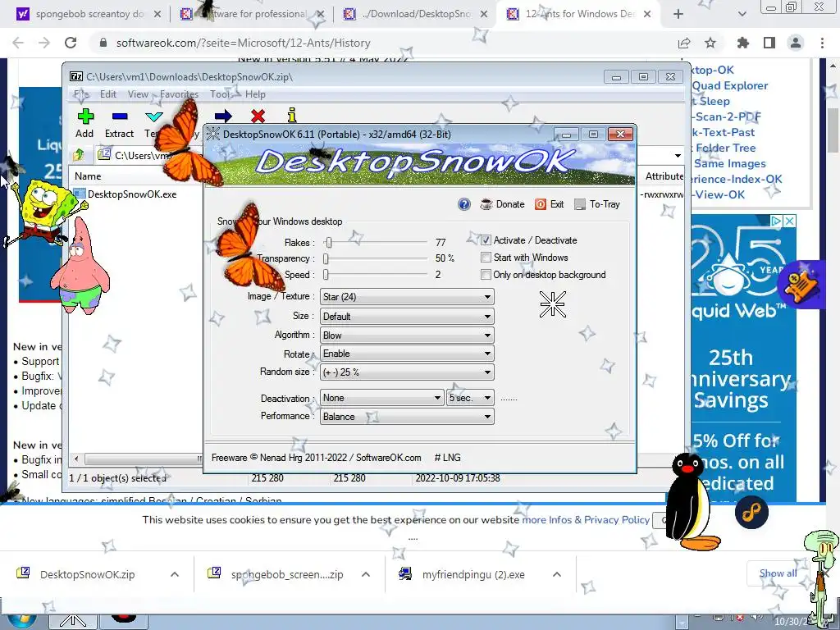This screenshot has width=840, height=630.
Task: Click the round orange link chat icon
Action: [x=751, y=513]
